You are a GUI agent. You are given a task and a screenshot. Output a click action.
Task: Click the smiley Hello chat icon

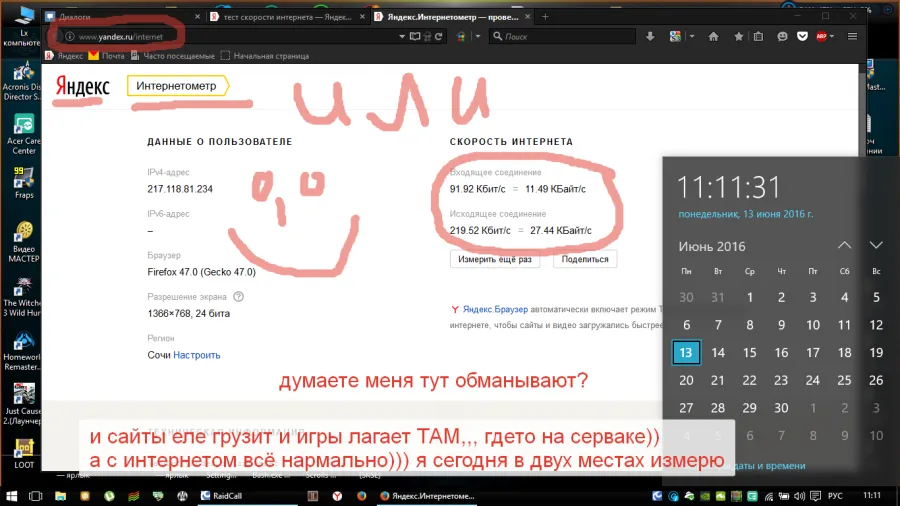click(x=782, y=37)
